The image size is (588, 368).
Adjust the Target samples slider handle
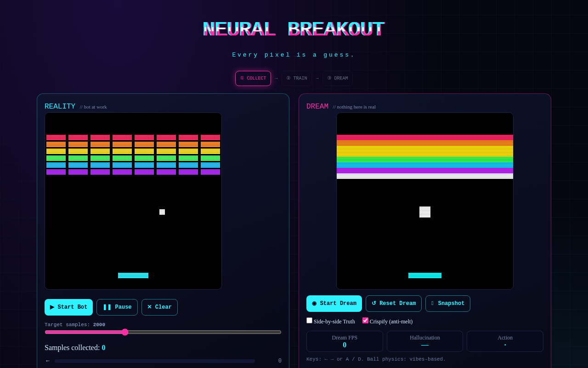tap(125, 332)
